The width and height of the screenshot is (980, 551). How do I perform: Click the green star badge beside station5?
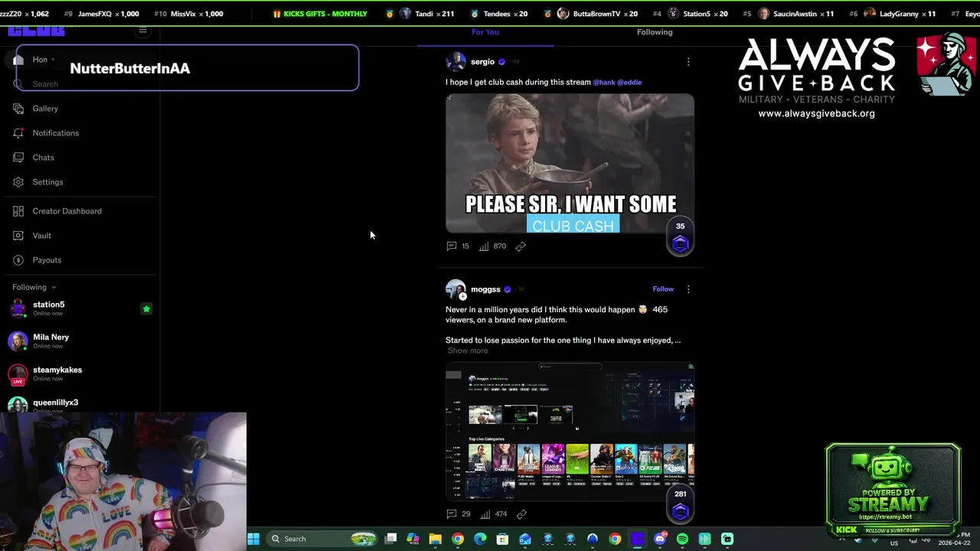(146, 309)
